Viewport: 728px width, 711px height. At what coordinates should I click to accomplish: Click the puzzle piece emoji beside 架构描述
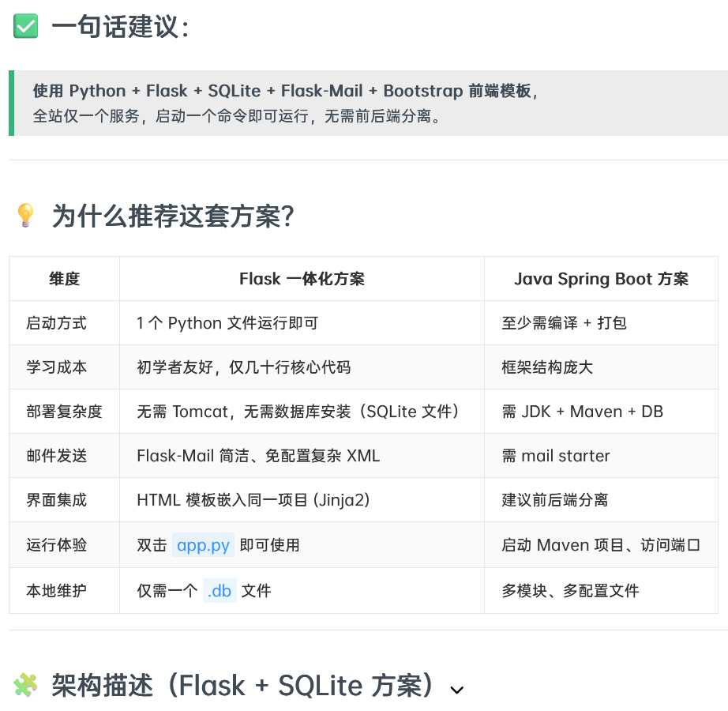click(x=25, y=685)
